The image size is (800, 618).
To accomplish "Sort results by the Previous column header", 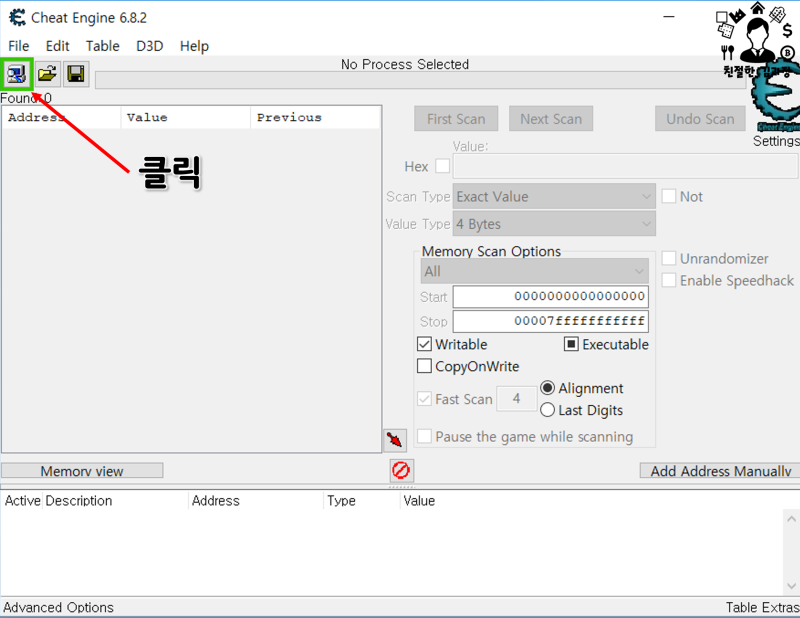I will [315, 117].
